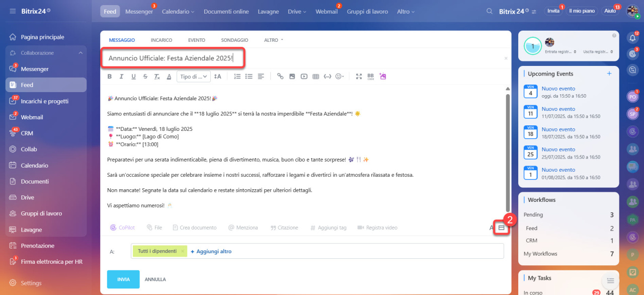Switch to the EVENTO tab
This screenshot has width=644, height=295.
pyautogui.click(x=197, y=40)
